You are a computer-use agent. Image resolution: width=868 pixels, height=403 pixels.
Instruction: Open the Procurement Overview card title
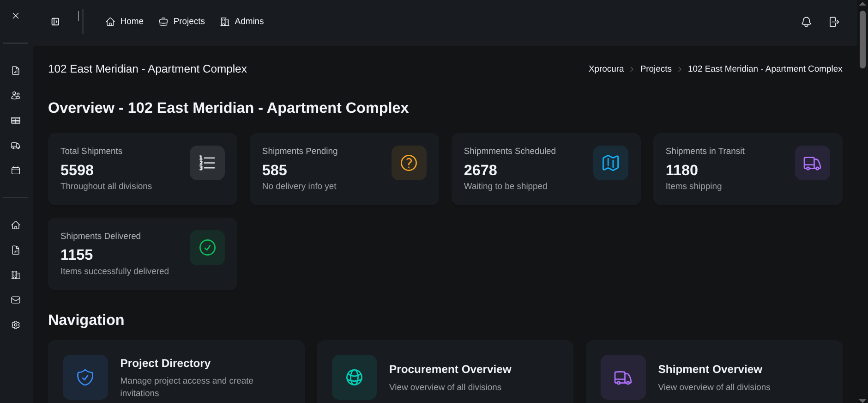(x=450, y=369)
